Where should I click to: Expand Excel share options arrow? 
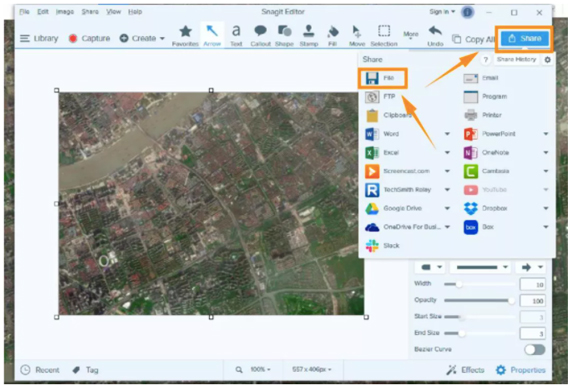pos(447,152)
